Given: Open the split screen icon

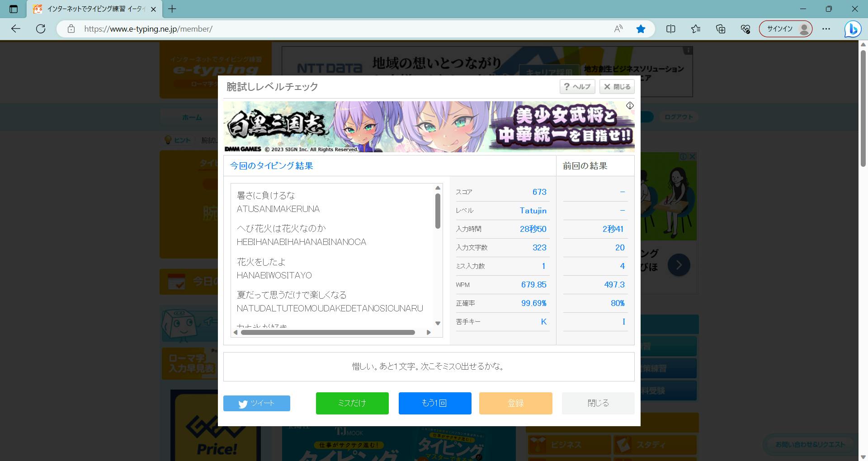Looking at the screenshot, I should pos(671,29).
